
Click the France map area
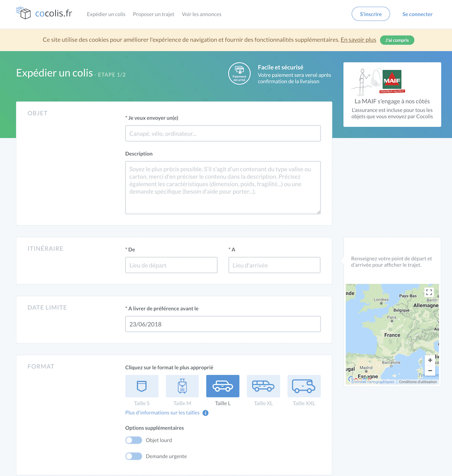tap(392, 335)
